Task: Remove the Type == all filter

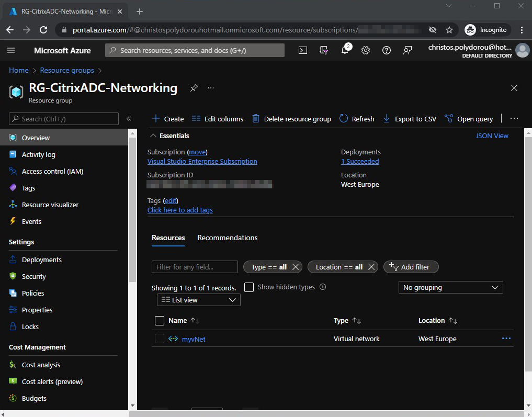Action: point(296,267)
